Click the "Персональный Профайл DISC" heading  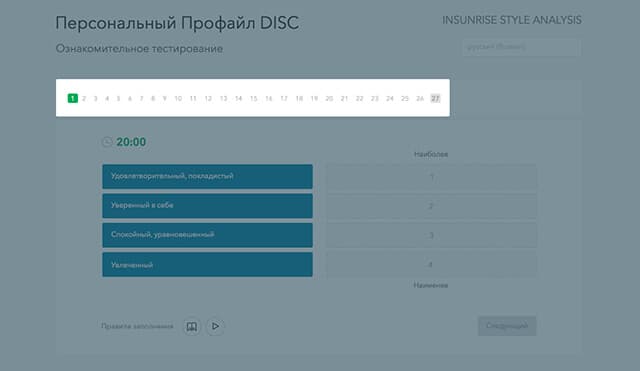[x=177, y=23]
